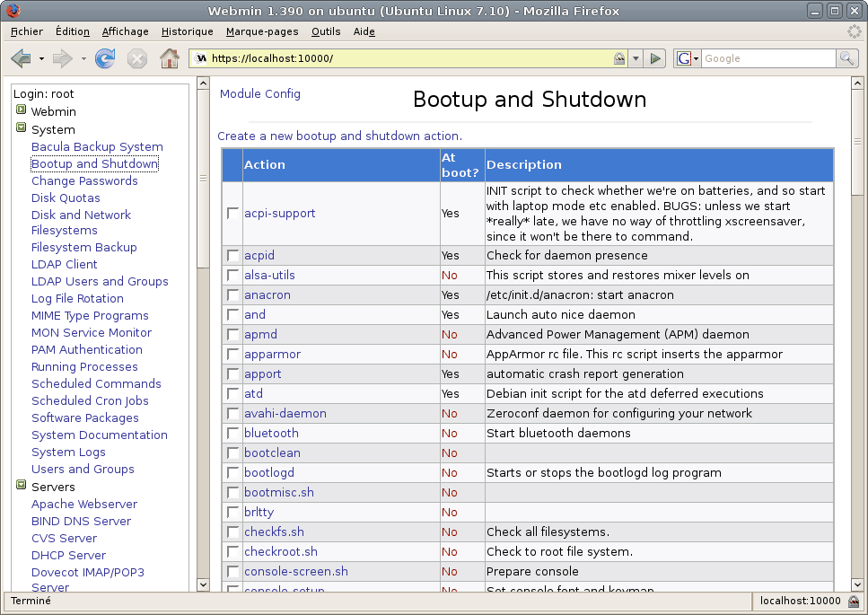
Task: Select the avahi-daemon checkbox
Action: tap(233, 414)
